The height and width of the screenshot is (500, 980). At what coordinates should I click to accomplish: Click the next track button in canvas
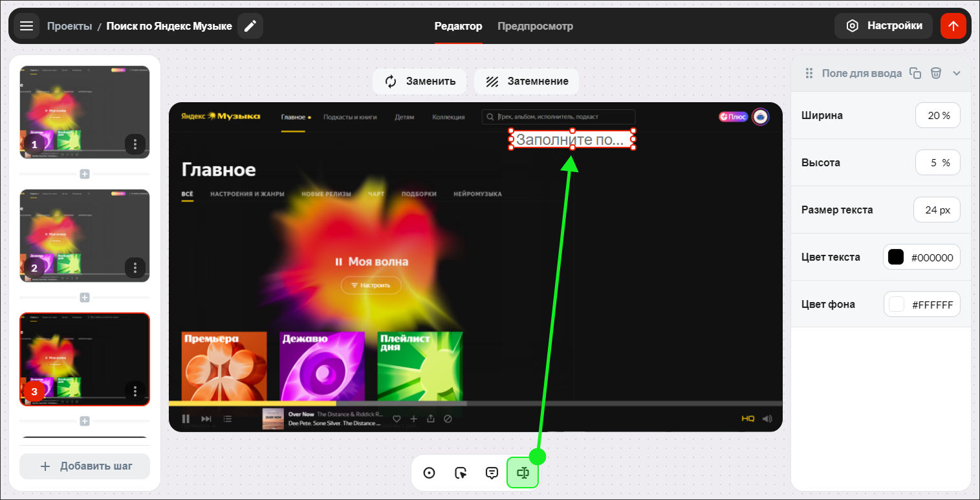[206, 418]
